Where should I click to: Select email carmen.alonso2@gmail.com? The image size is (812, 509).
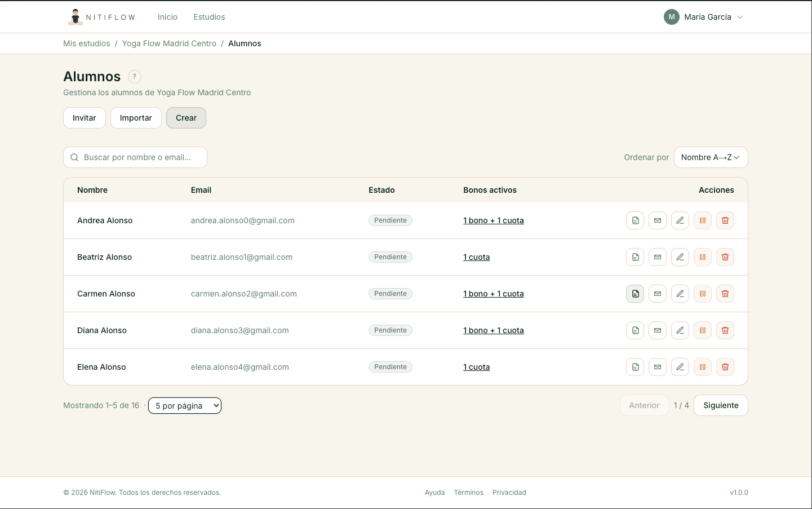tap(244, 294)
